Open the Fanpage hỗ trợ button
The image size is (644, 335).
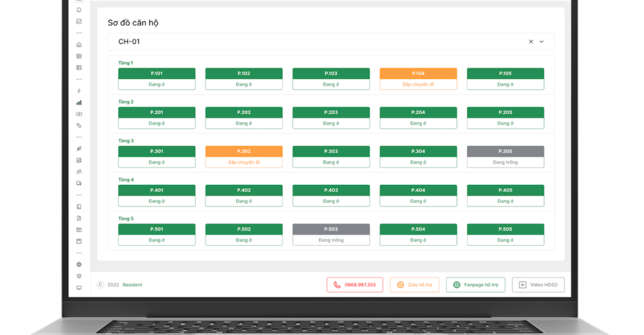(475, 285)
